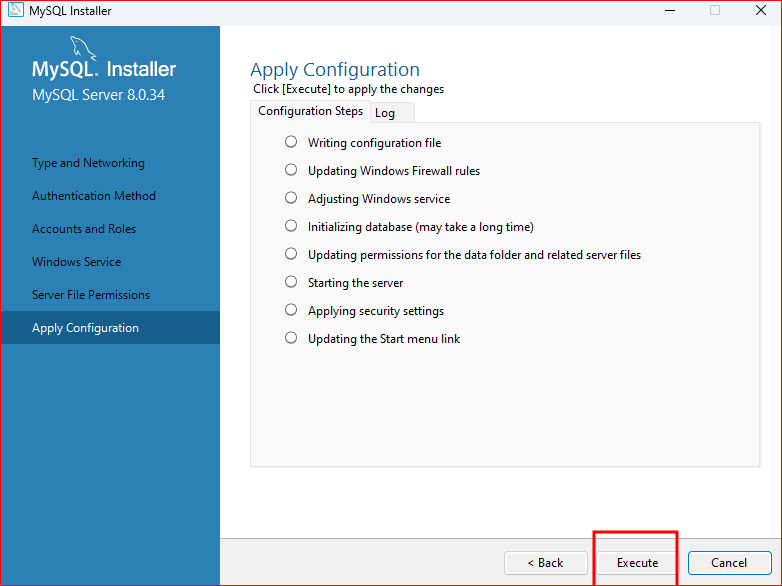This screenshot has height=586, width=782.
Task: Click 'Click [Execute] to apply the changes' text
Action: pyautogui.click(x=349, y=89)
